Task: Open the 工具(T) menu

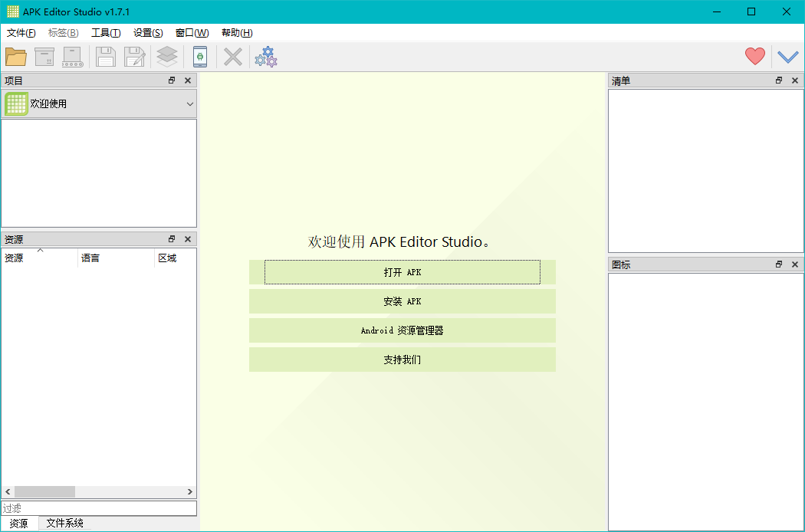Action: 106,33
